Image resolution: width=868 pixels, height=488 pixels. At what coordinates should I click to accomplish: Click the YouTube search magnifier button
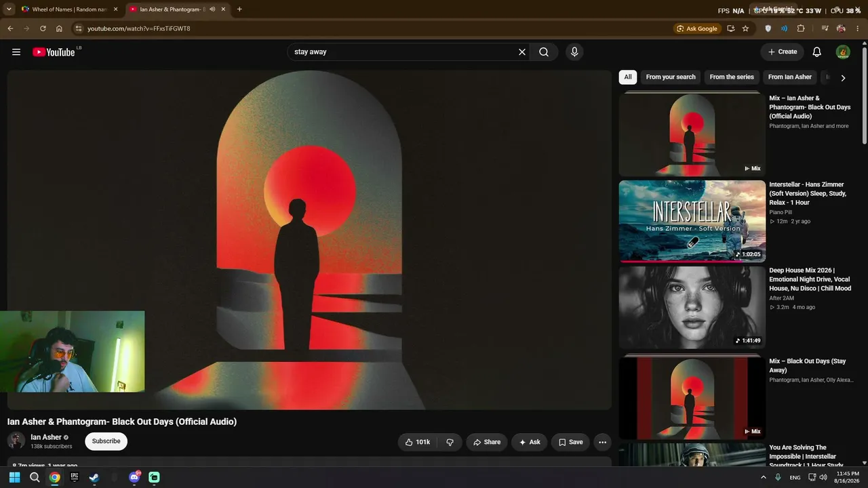pyautogui.click(x=544, y=52)
